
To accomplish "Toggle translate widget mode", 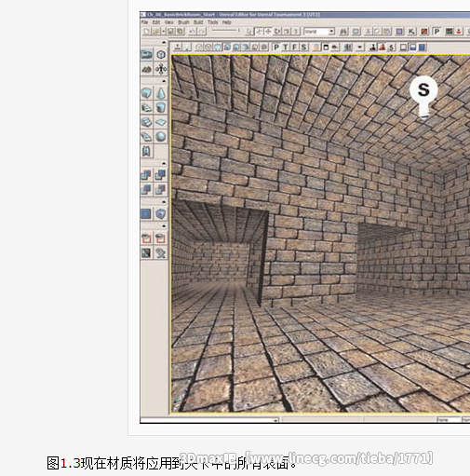I will click(x=268, y=32).
